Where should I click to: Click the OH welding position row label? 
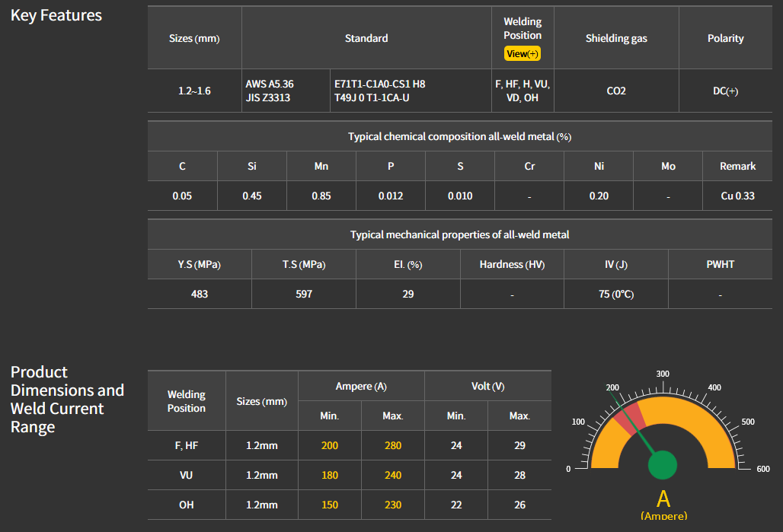coord(187,505)
